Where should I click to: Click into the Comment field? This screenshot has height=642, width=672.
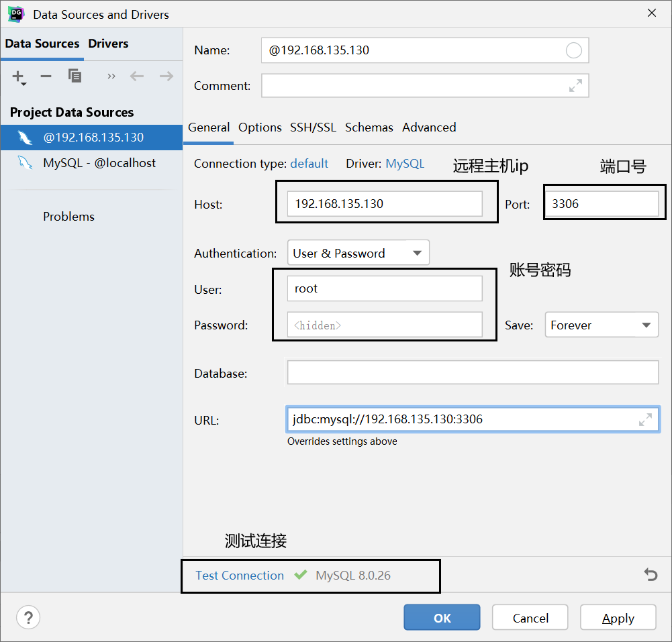[x=425, y=86]
